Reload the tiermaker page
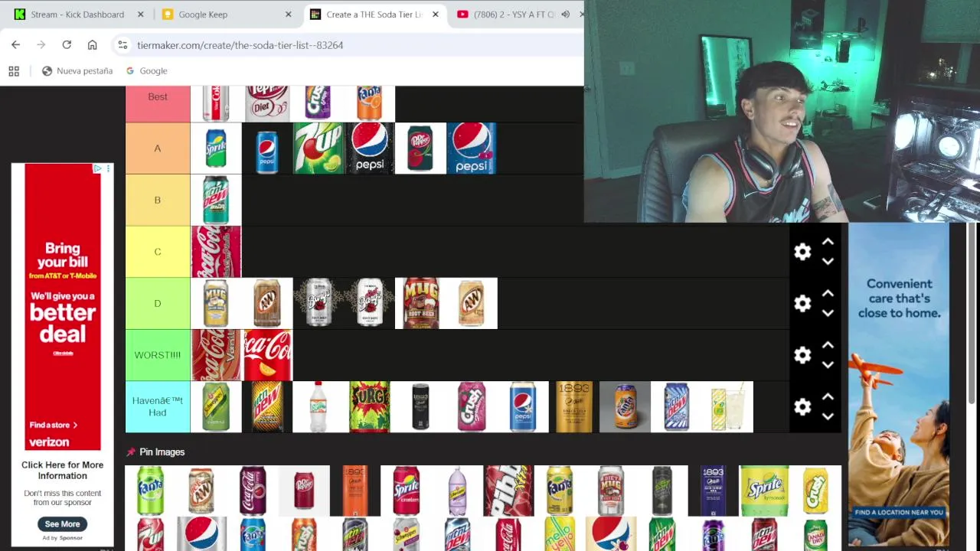This screenshot has height=551, width=980. coord(67,45)
